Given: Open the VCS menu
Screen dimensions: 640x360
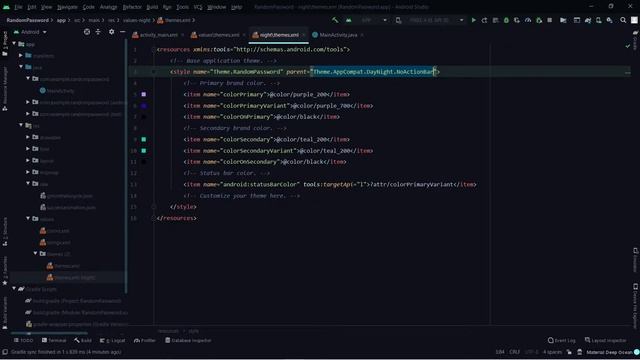Looking at the screenshot, I should 198,7.
